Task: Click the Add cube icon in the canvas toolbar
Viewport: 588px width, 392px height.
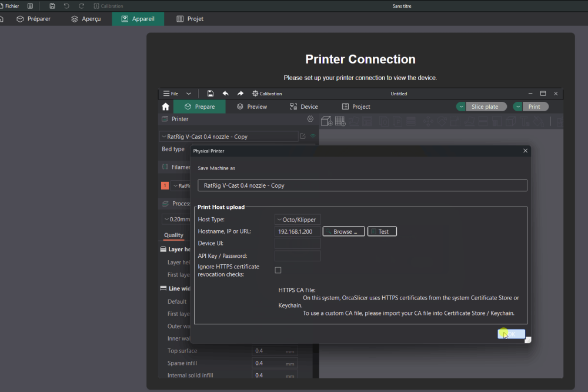Action: [x=326, y=121]
